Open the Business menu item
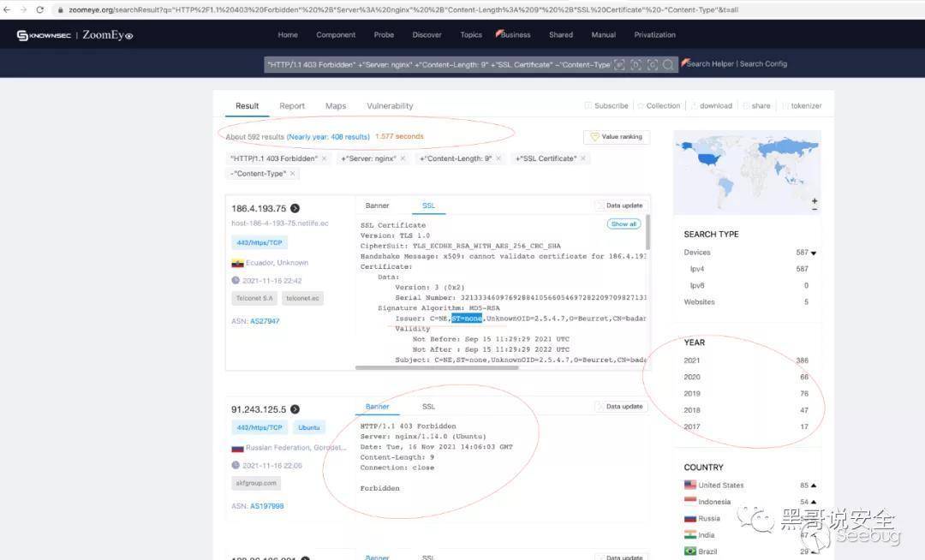925x560 pixels. 514,35
